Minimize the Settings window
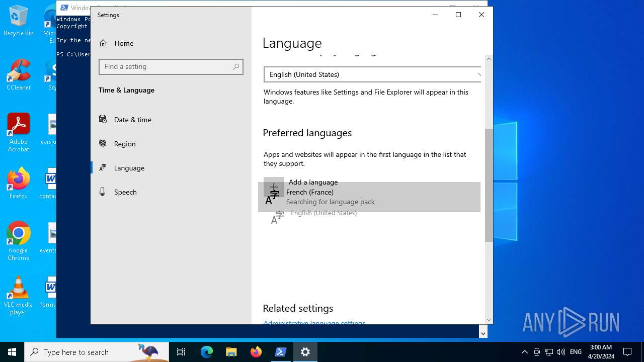Screen dimensions: 644x362 click(435, 15)
